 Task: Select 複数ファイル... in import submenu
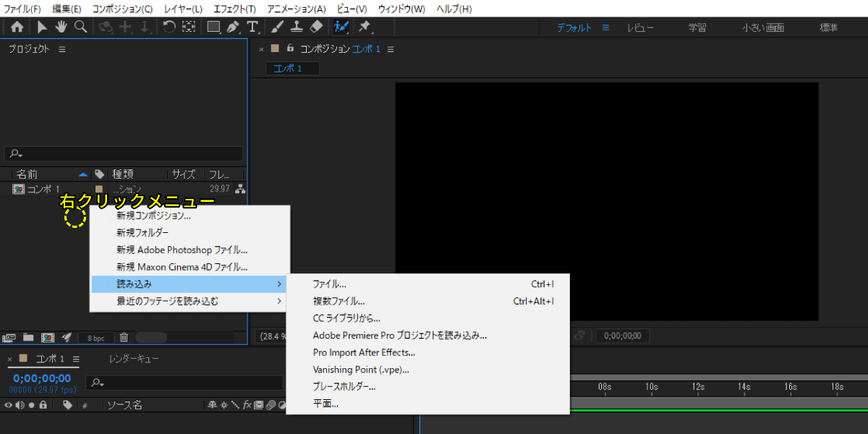coord(428,301)
